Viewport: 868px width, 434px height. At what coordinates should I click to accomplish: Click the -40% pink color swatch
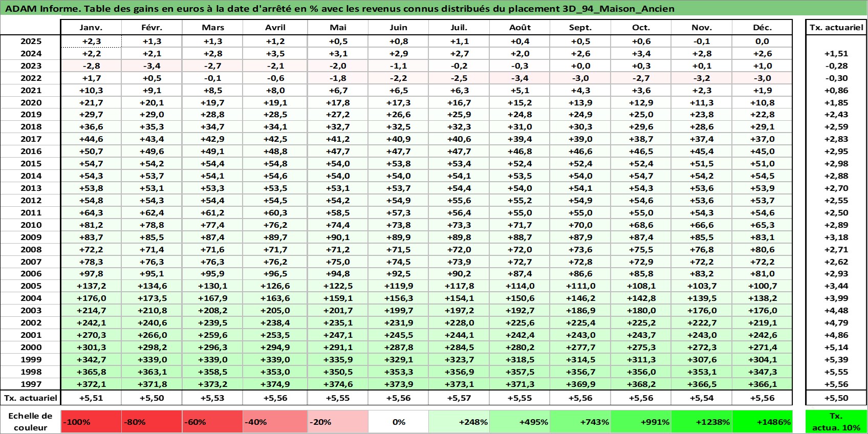tap(275, 422)
